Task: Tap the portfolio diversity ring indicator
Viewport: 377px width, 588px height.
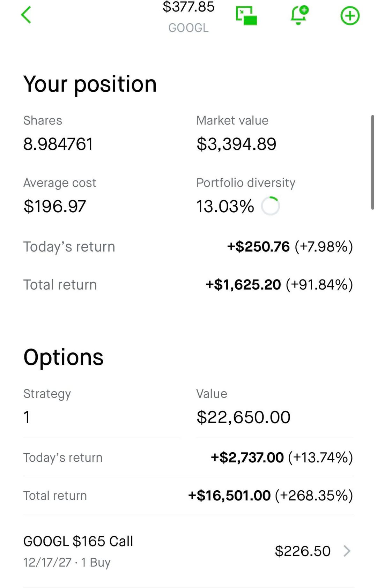Action: pos(271,206)
